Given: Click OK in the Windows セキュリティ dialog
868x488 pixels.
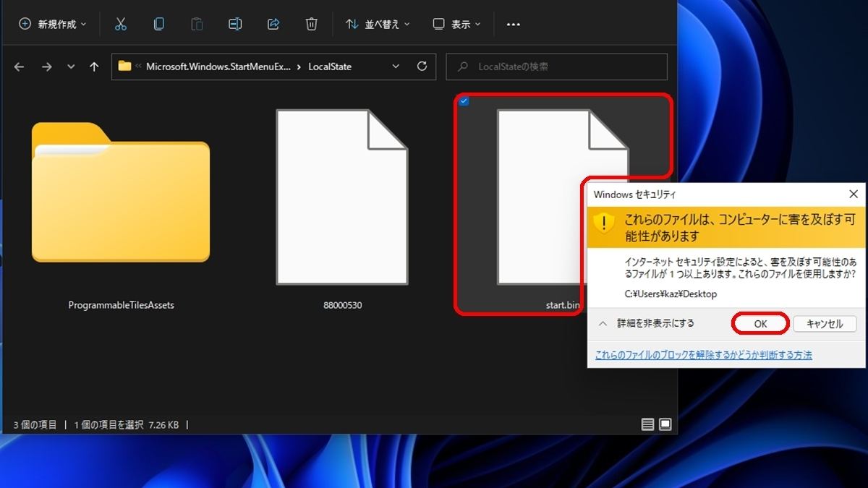Looking at the screenshot, I should click(760, 324).
